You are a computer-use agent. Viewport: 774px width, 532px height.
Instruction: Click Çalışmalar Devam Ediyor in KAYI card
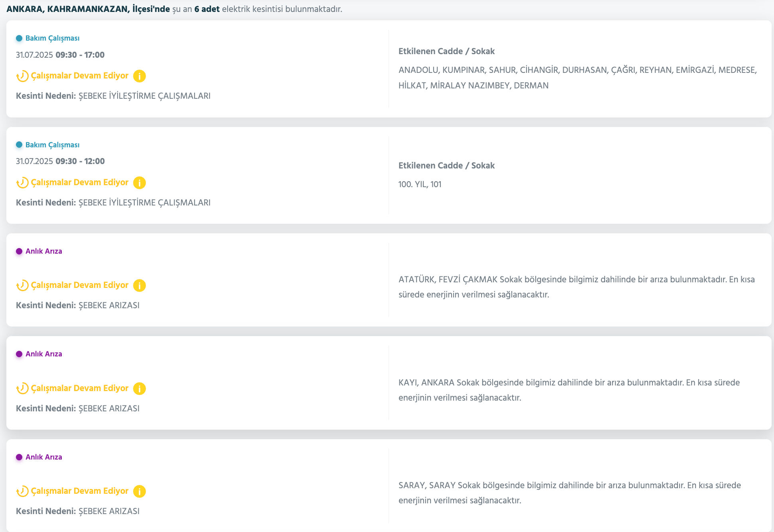coord(80,388)
